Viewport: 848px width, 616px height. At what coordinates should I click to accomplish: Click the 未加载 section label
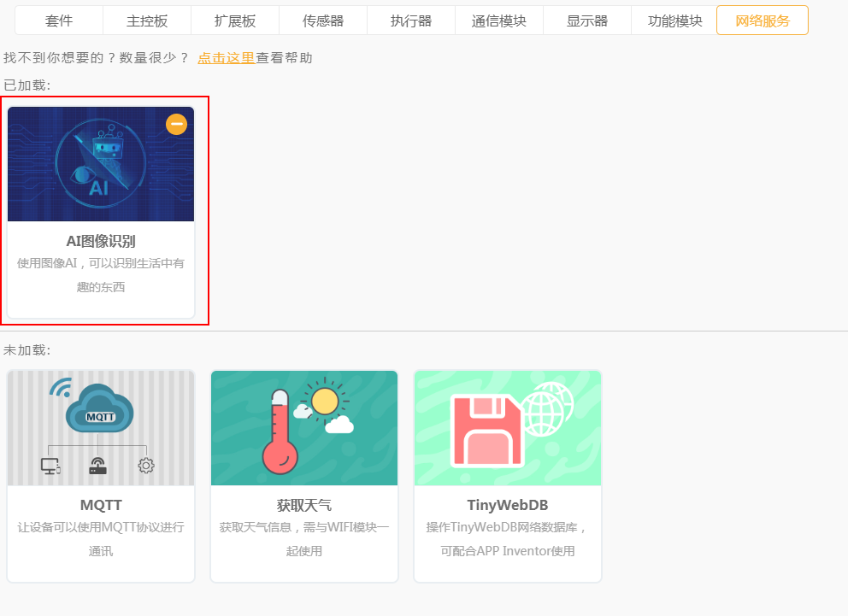click(27, 350)
